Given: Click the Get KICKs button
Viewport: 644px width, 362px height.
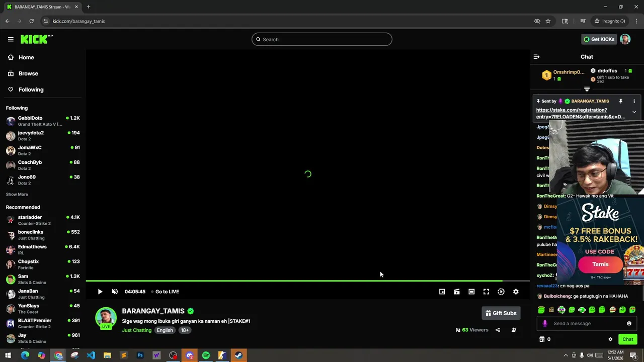Looking at the screenshot, I should [x=599, y=39].
